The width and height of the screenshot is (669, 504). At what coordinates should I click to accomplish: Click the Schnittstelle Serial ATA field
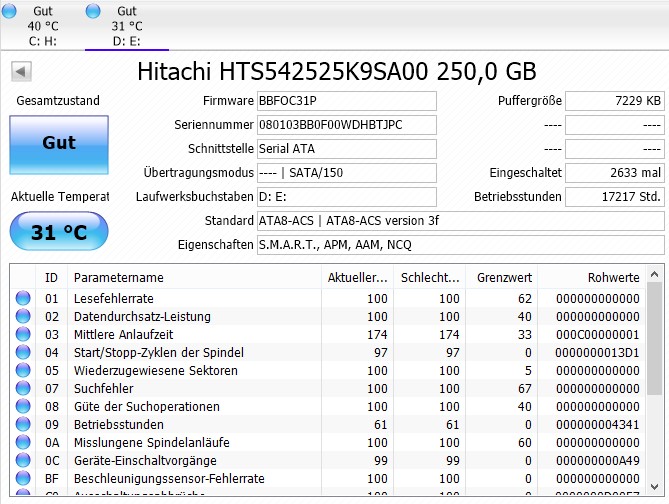point(346,149)
